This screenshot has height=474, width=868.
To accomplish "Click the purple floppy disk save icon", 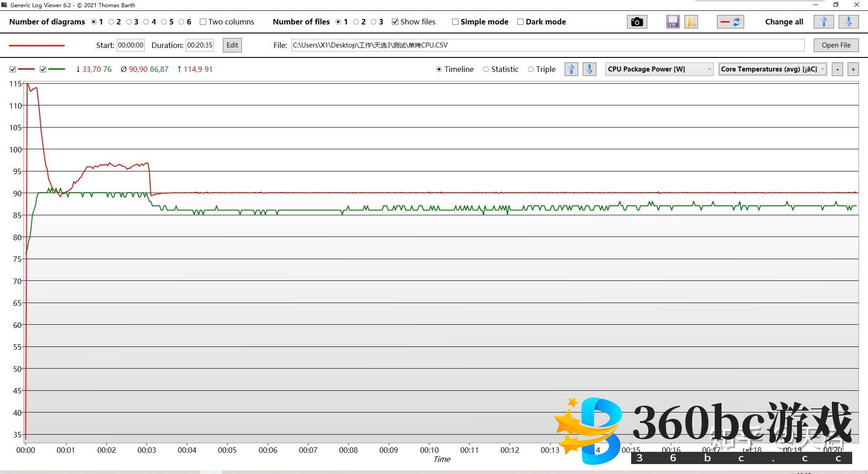I will point(673,22).
